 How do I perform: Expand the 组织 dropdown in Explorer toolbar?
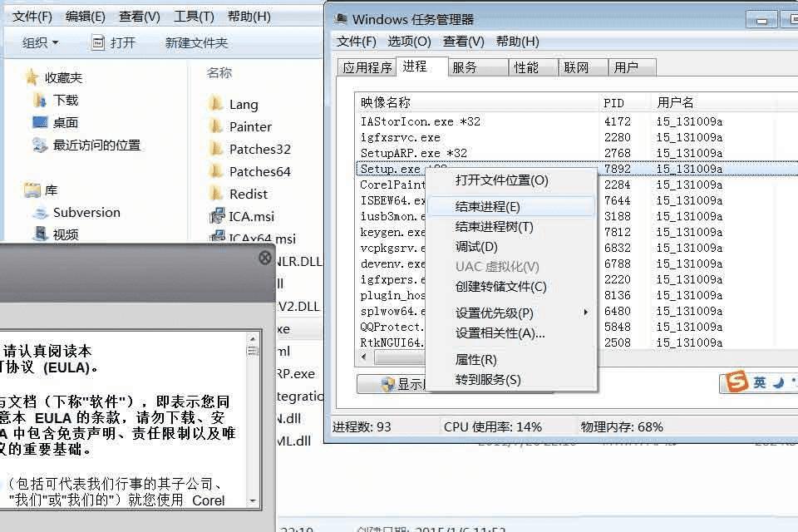[40, 42]
